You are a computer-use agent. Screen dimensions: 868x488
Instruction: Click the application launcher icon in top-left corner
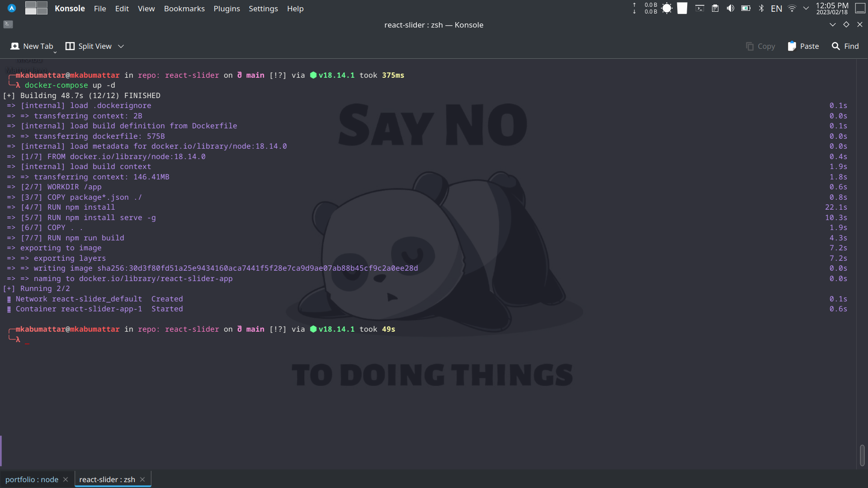pos(10,8)
